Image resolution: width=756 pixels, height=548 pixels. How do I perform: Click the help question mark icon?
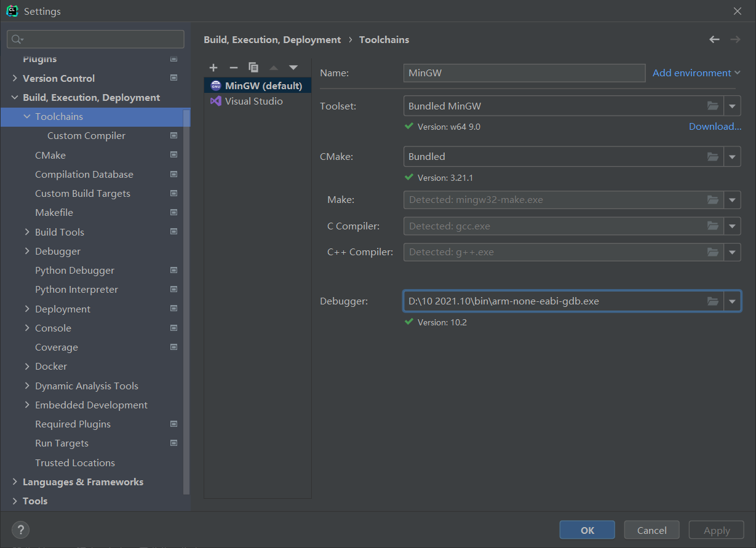coord(20,530)
